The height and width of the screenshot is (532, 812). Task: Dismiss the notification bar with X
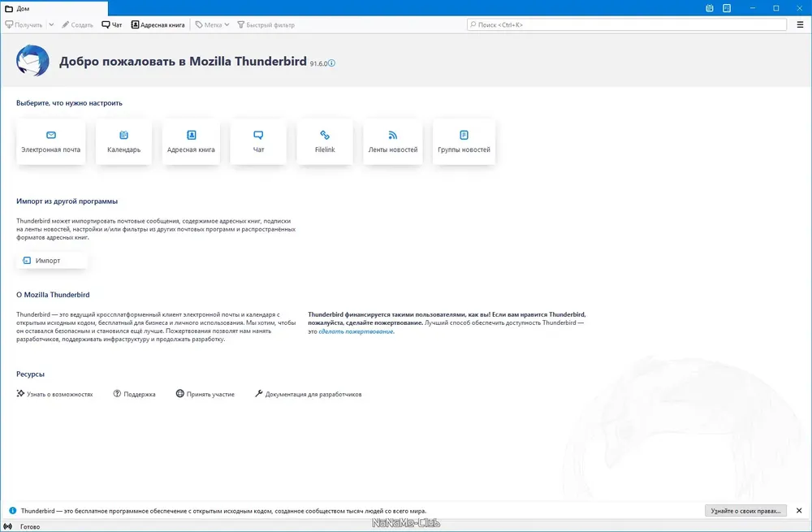tap(799, 511)
